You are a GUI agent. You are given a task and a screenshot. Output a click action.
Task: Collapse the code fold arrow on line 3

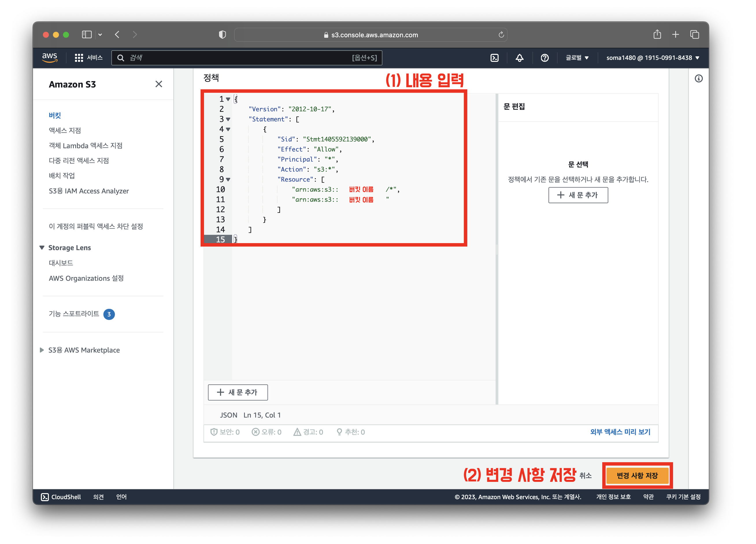point(228,119)
